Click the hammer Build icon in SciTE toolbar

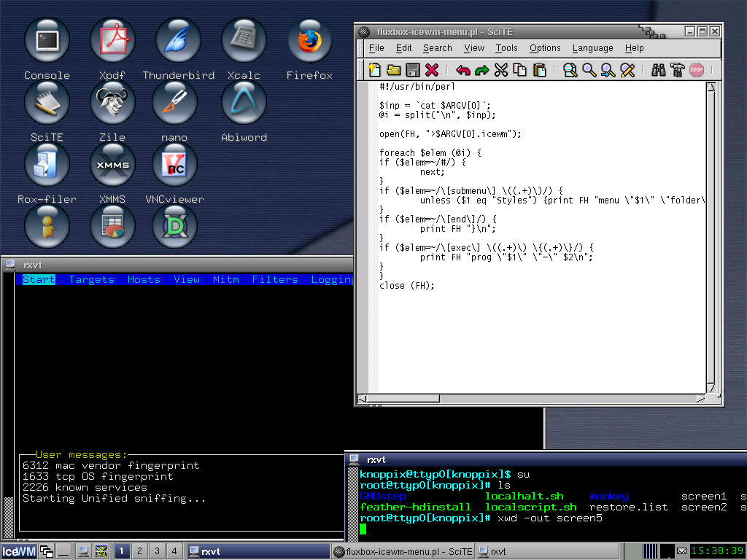678,70
